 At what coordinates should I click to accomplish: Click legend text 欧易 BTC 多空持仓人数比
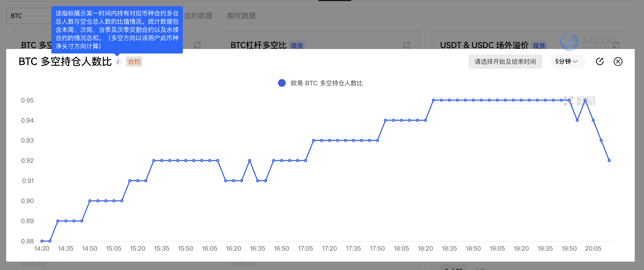tap(327, 83)
